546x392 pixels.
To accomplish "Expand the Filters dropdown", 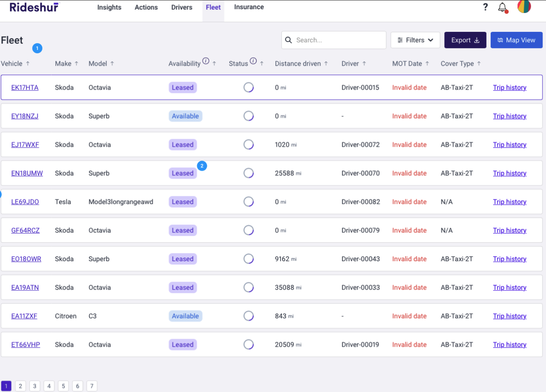I will point(415,40).
